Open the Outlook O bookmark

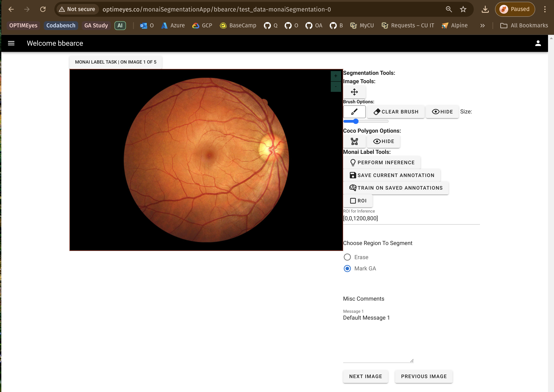[147, 26]
